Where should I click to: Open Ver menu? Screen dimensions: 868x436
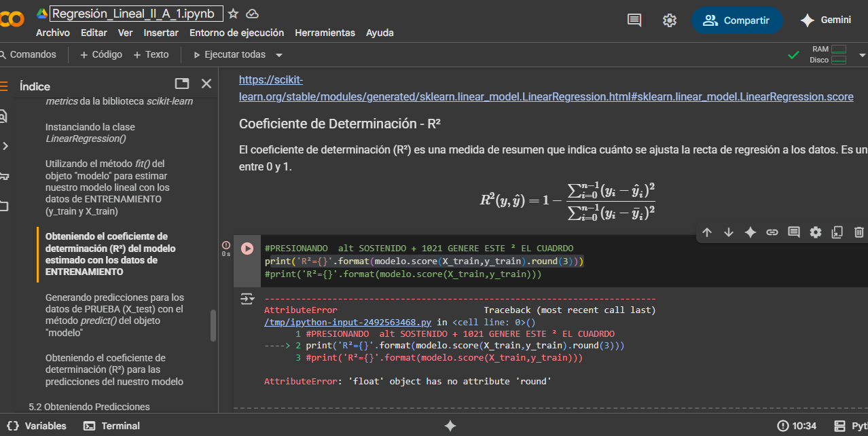(x=125, y=33)
